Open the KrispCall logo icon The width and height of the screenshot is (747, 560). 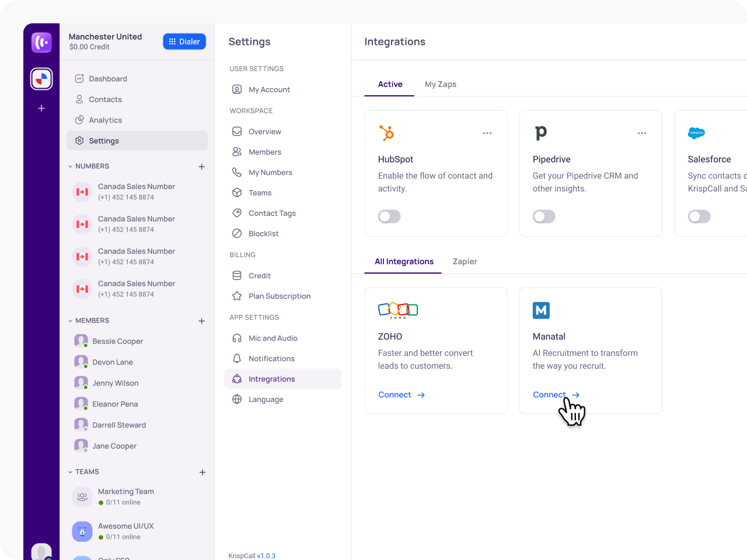tap(41, 43)
